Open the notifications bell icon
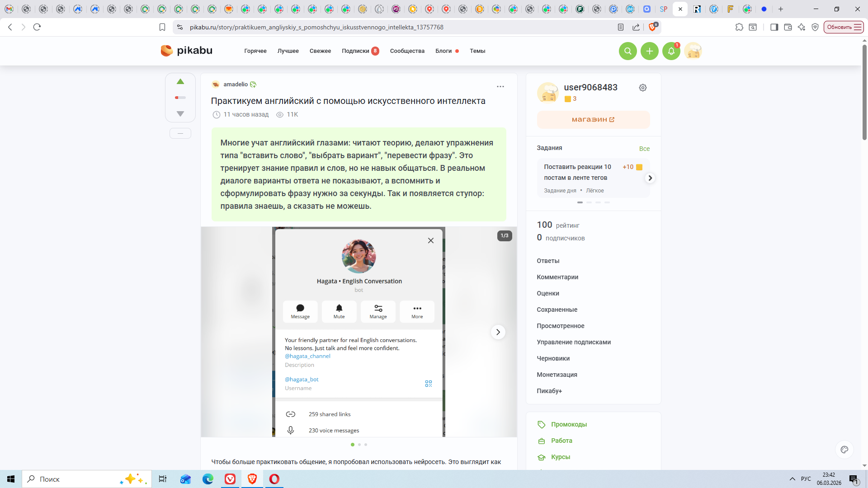 click(x=671, y=51)
